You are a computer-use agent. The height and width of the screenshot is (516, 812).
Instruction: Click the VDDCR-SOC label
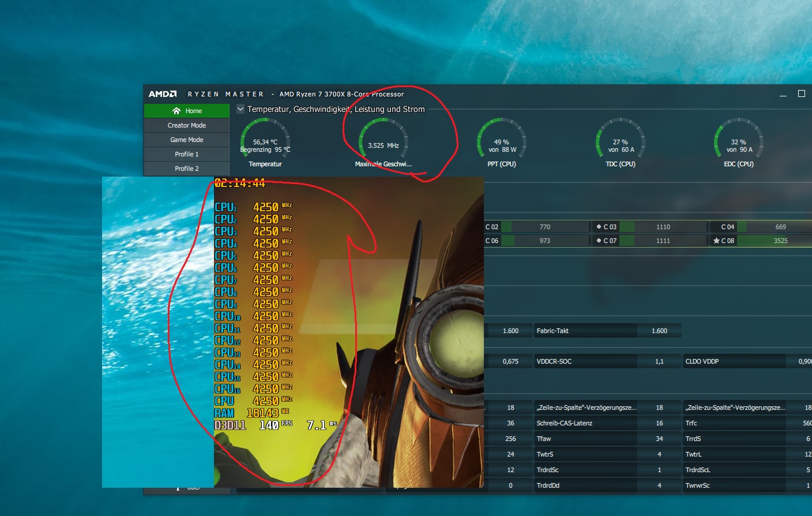tap(554, 361)
